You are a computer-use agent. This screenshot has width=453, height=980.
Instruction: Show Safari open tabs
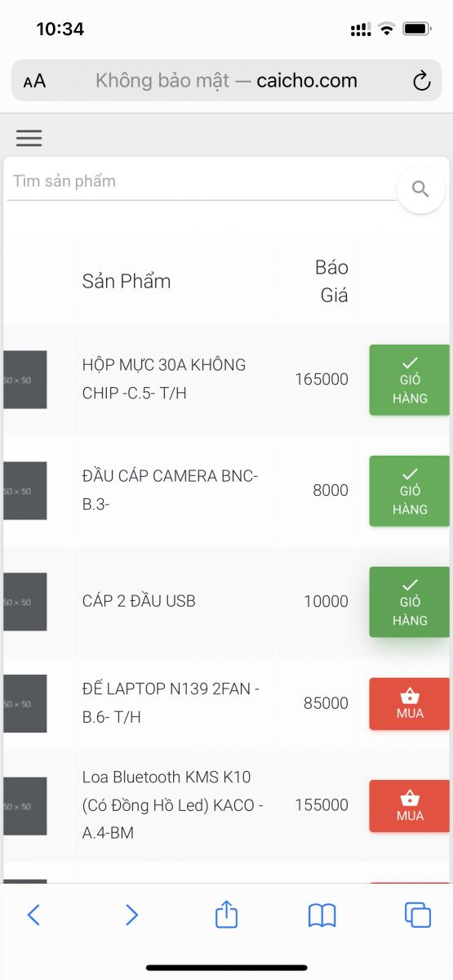click(418, 915)
